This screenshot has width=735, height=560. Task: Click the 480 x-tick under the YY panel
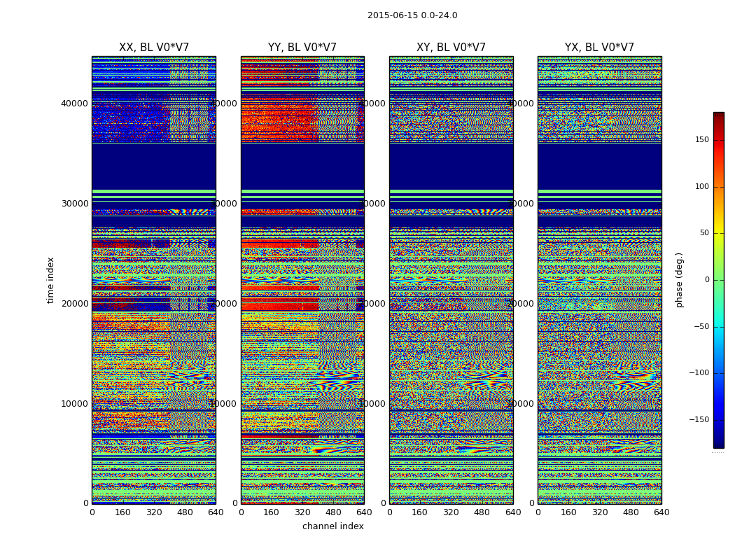[334, 512]
